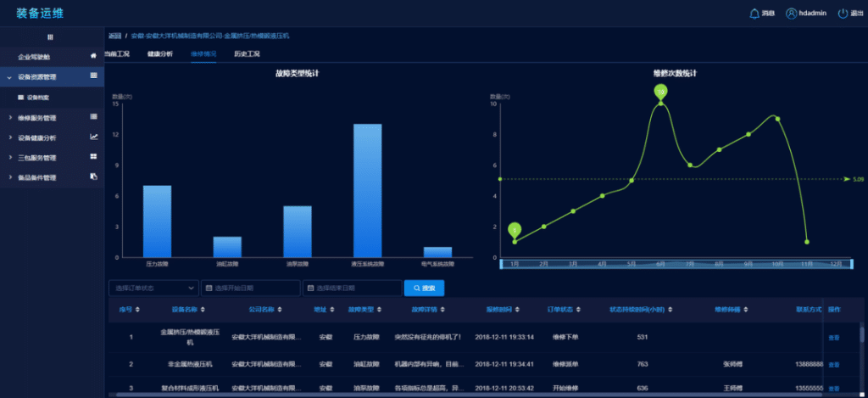Expand the 三包服务管理 menu chevron

9,158
